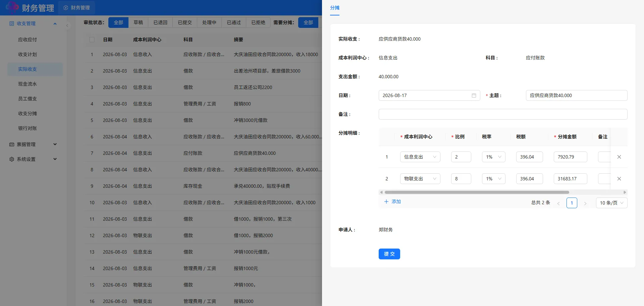Filter approval status by 已提交

185,23
